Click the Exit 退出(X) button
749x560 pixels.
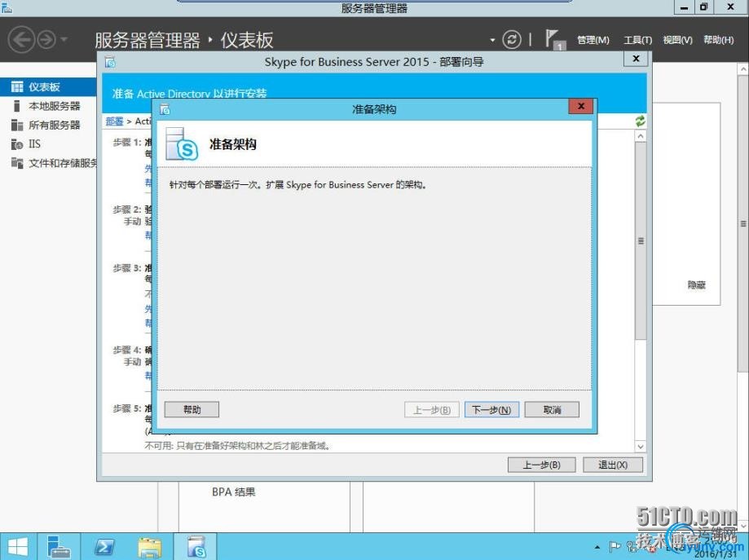(612, 465)
